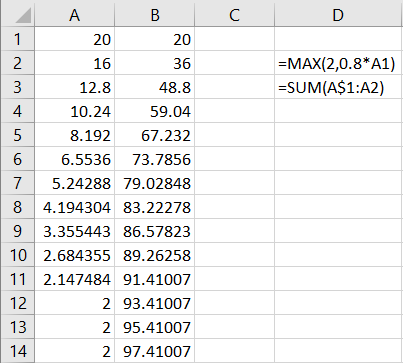This screenshot has height=363, width=403.
Task: Select row 11 header
Action: 17,279
